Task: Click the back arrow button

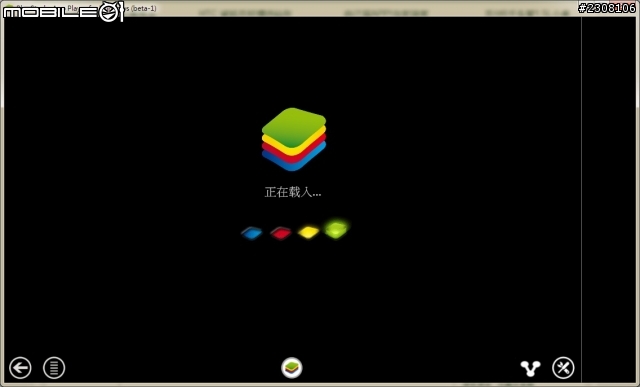Action: click(x=20, y=368)
